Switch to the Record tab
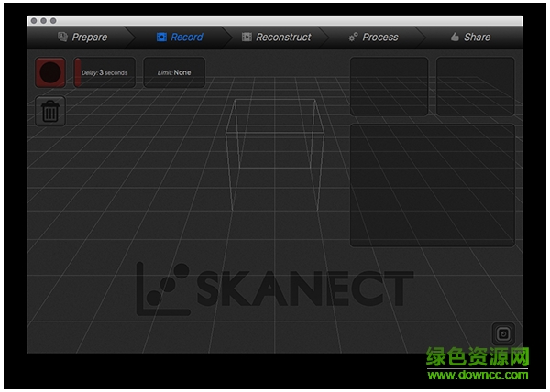 180,38
